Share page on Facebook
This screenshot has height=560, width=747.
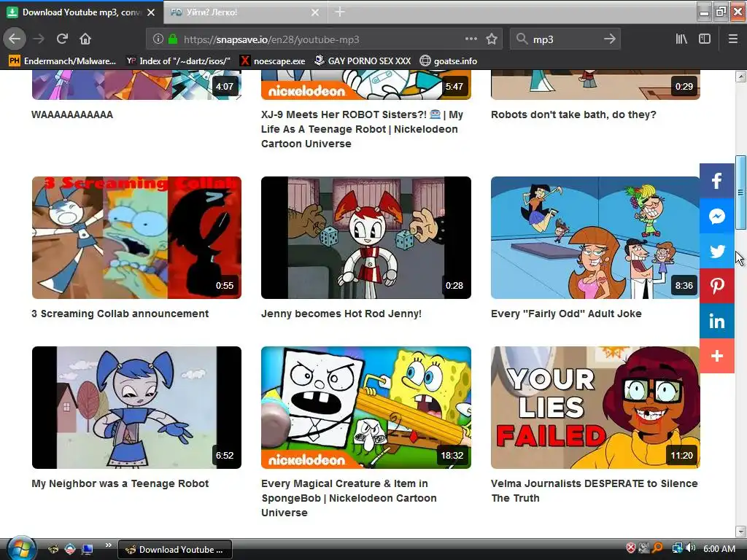tap(717, 181)
